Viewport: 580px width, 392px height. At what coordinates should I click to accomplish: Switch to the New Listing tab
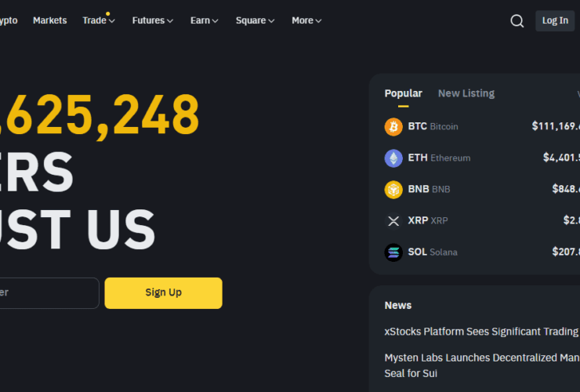pos(466,93)
